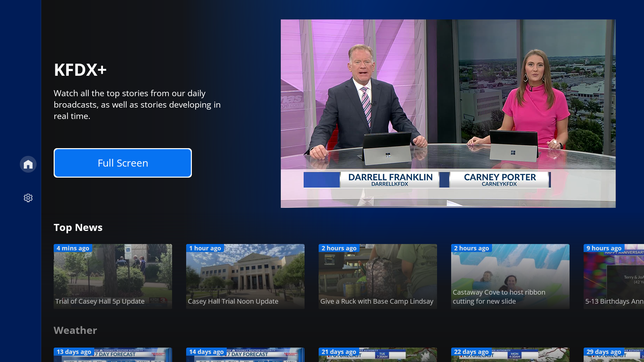Screen dimensions: 644x362
Task: Select the Weather section heading
Action: pyautogui.click(x=75, y=330)
